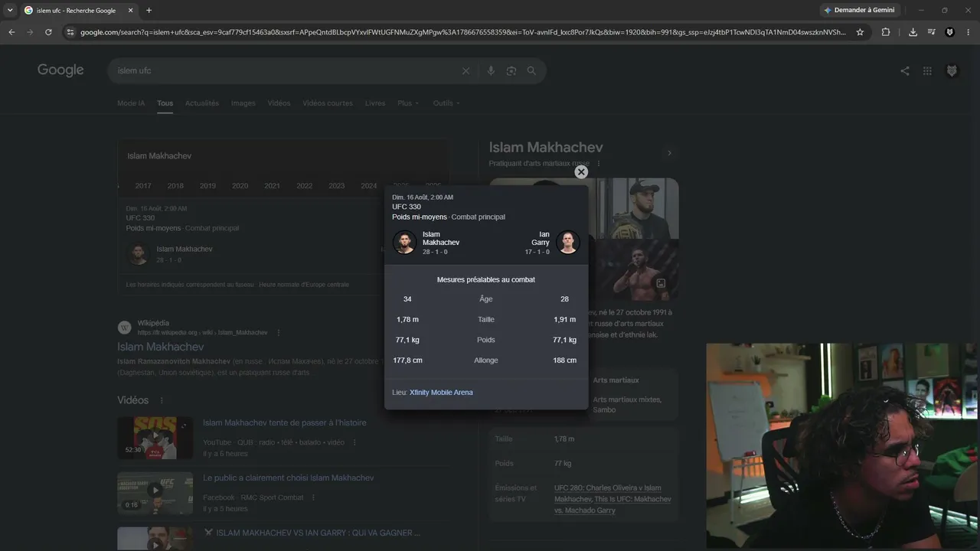The image size is (980, 551).
Task: Open the Vidéos results tab
Action: [279, 103]
